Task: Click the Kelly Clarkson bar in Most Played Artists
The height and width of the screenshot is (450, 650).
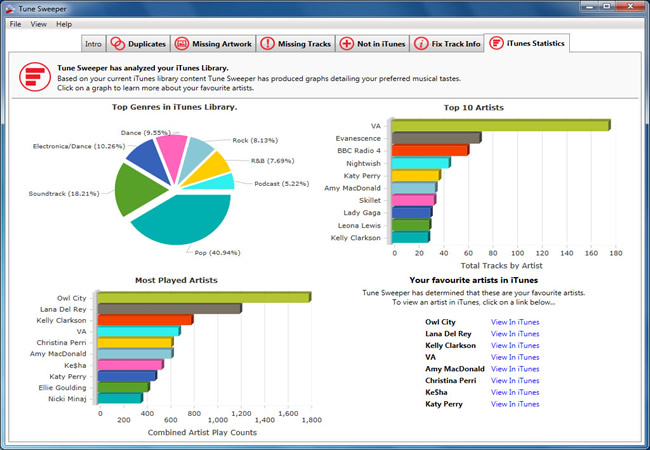Action: pos(145,320)
